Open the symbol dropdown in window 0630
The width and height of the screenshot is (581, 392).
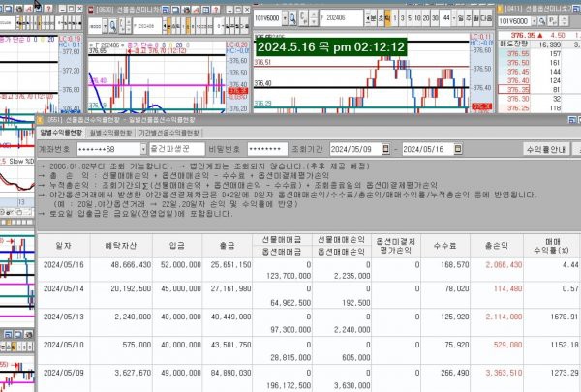[106, 26]
